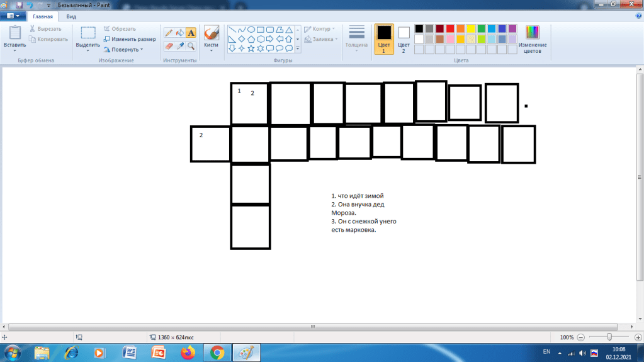Choose the Eraser tool
Screen dimensions: 644x362
click(168, 46)
